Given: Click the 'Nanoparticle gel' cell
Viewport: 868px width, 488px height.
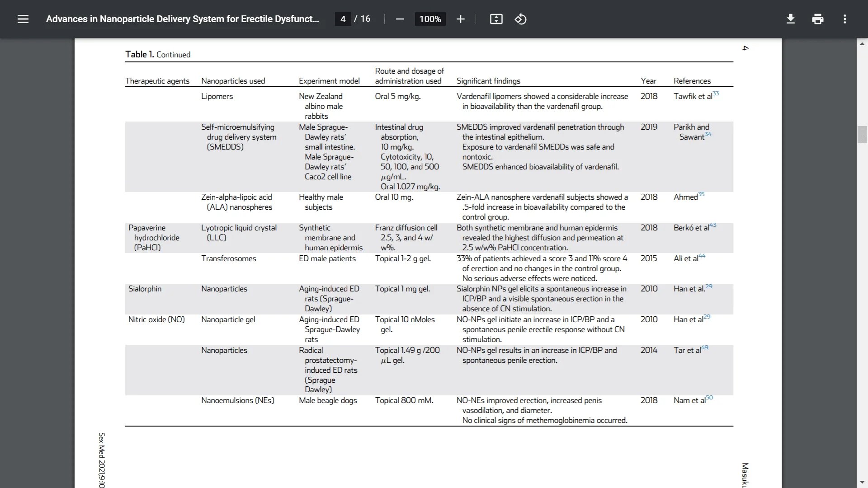Looking at the screenshot, I should tap(228, 319).
